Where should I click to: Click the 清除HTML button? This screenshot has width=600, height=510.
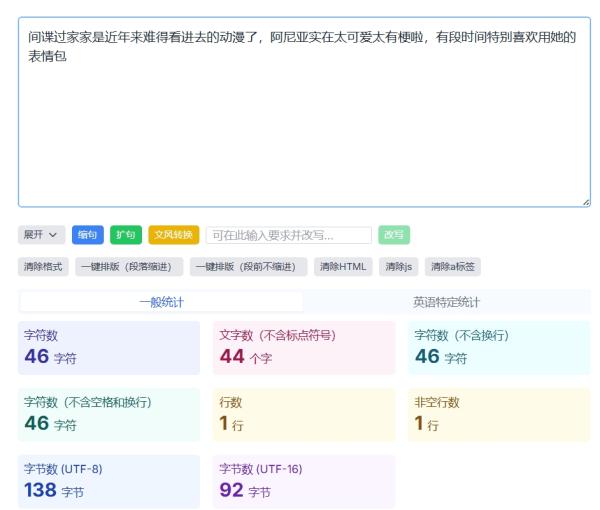tap(343, 267)
